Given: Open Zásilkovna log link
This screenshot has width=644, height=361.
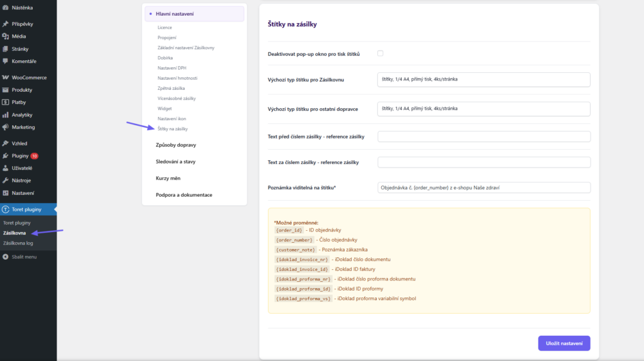Looking at the screenshot, I should click(x=18, y=243).
